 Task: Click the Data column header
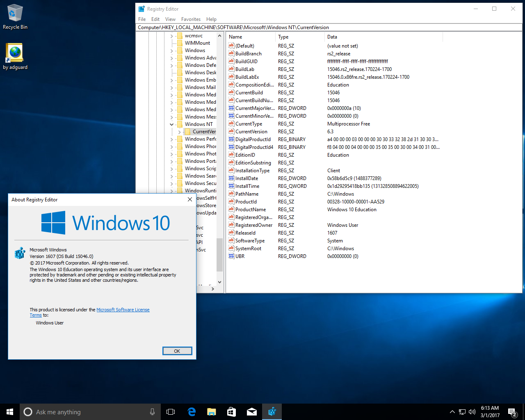383,37
